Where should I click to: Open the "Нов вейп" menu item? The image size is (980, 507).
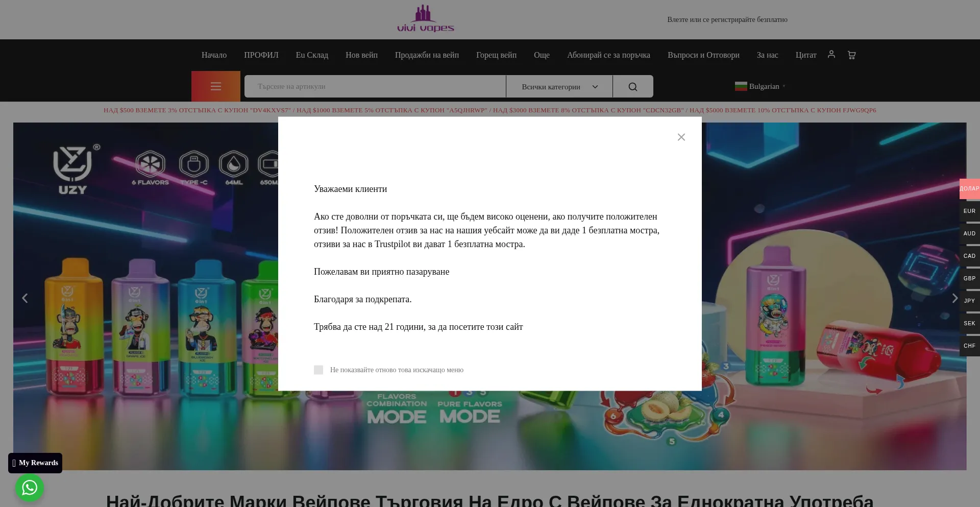361,55
